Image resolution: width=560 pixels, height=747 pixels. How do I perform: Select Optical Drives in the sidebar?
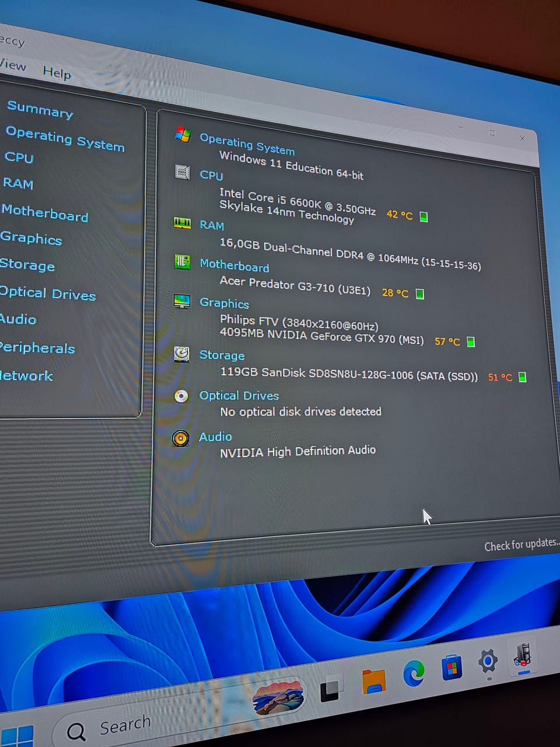(47, 293)
